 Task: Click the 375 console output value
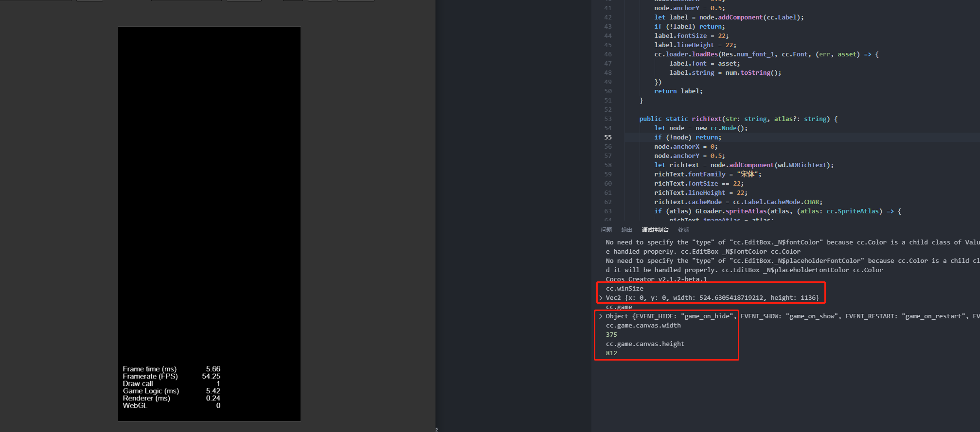pos(611,335)
